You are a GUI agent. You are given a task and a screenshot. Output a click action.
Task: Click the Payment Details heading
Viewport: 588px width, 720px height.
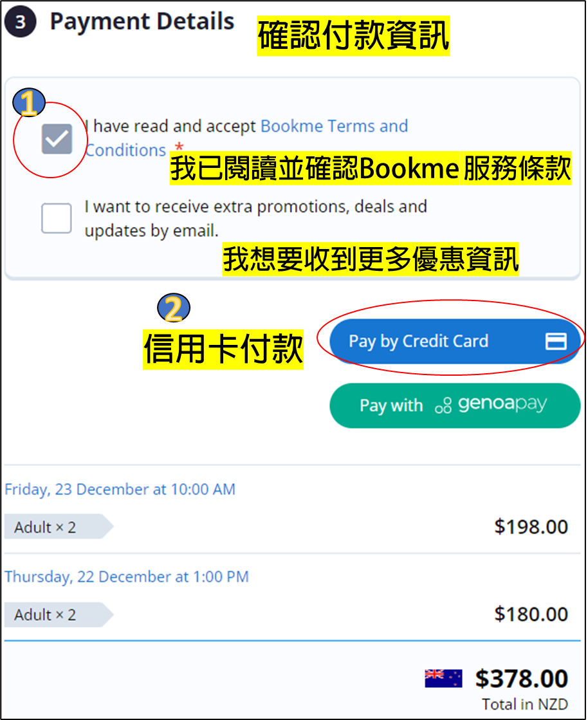point(142,22)
